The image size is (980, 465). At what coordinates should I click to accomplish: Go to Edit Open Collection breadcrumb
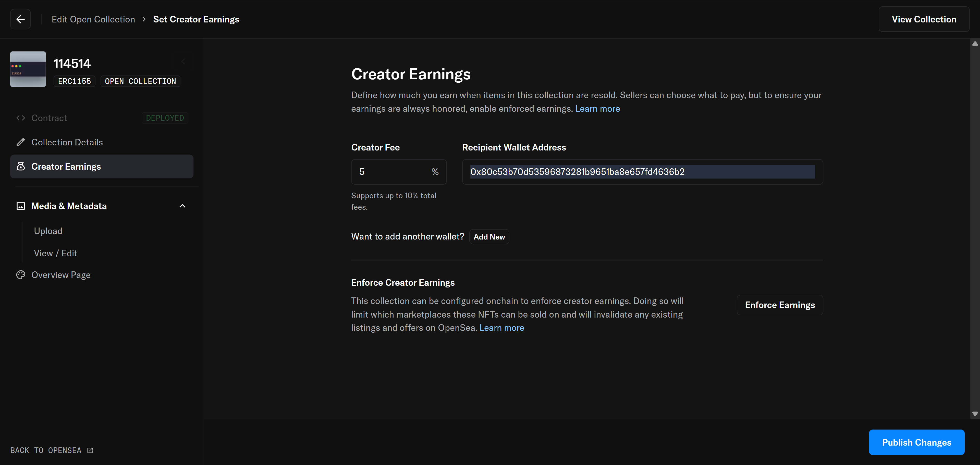(x=93, y=19)
